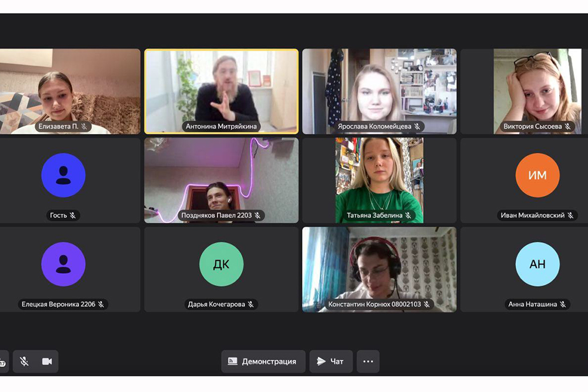Click muted mic icon beside Дарья Кочегарова
The height and width of the screenshot is (392, 588).
[x=251, y=304]
